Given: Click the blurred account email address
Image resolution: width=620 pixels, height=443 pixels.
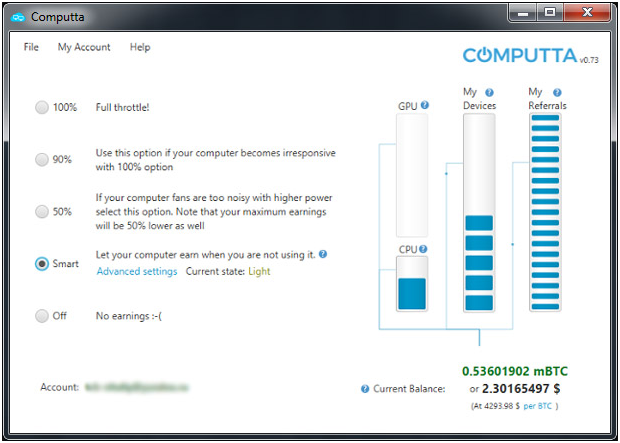Looking at the screenshot, I should coord(137,387).
